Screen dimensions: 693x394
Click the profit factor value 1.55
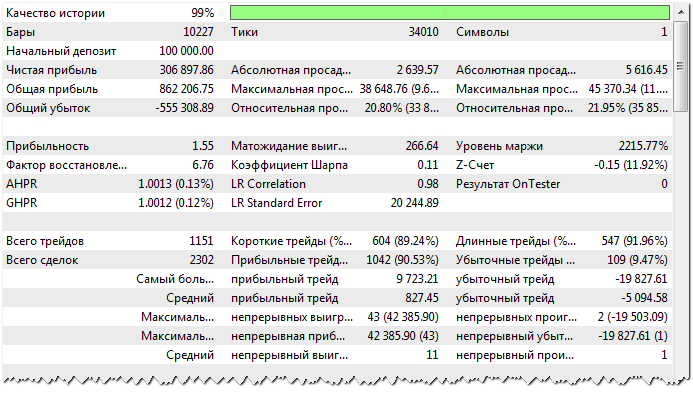click(x=203, y=146)
